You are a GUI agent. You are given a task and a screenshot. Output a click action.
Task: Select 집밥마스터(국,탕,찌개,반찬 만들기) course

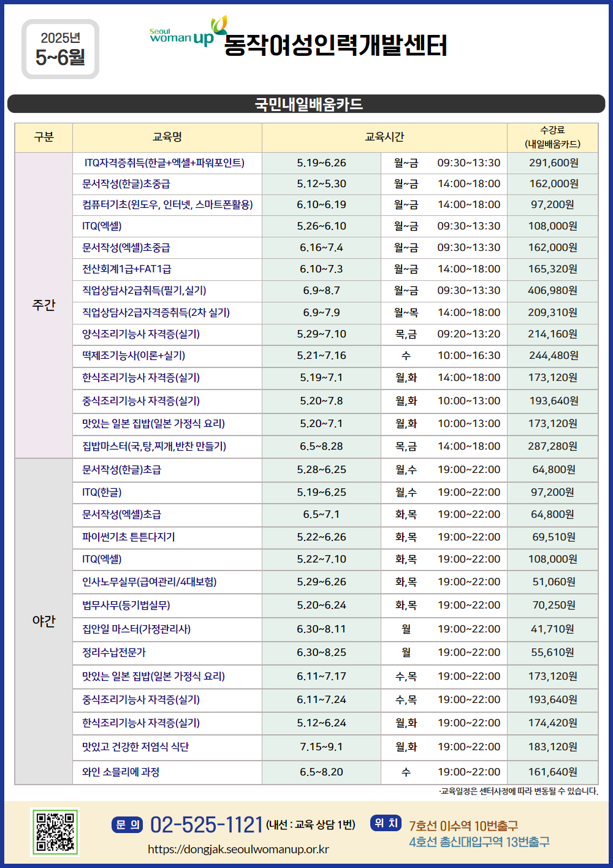click(x=154, y=447)
